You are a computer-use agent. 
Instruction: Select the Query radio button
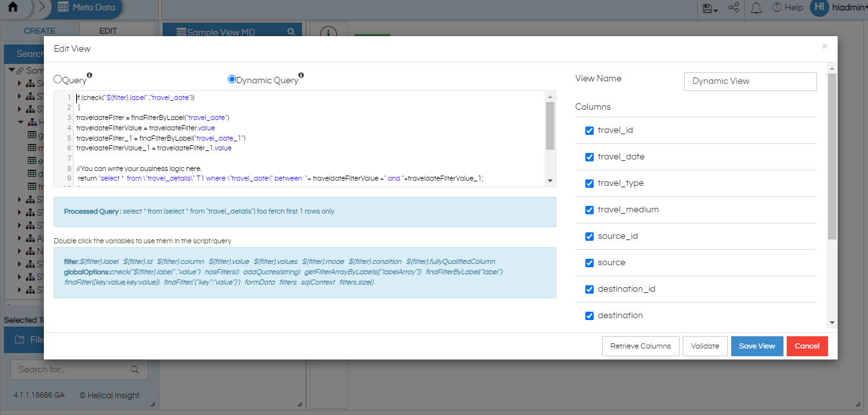click(x=58, y=79)
